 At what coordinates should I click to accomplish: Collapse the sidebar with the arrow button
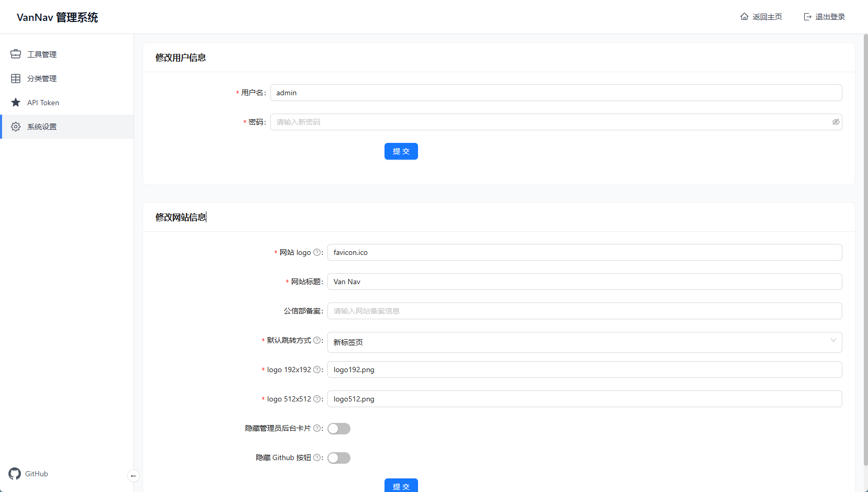click(x=134, y=476)
